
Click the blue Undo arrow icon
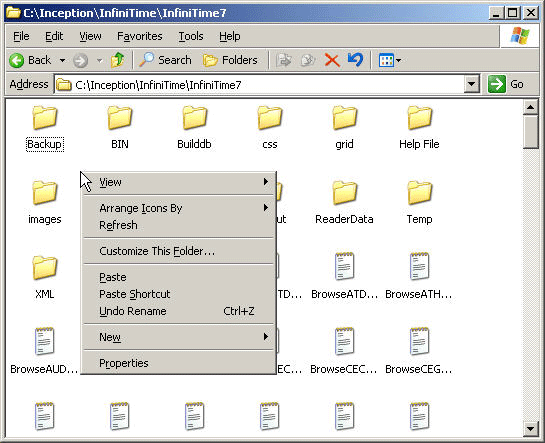356,60
